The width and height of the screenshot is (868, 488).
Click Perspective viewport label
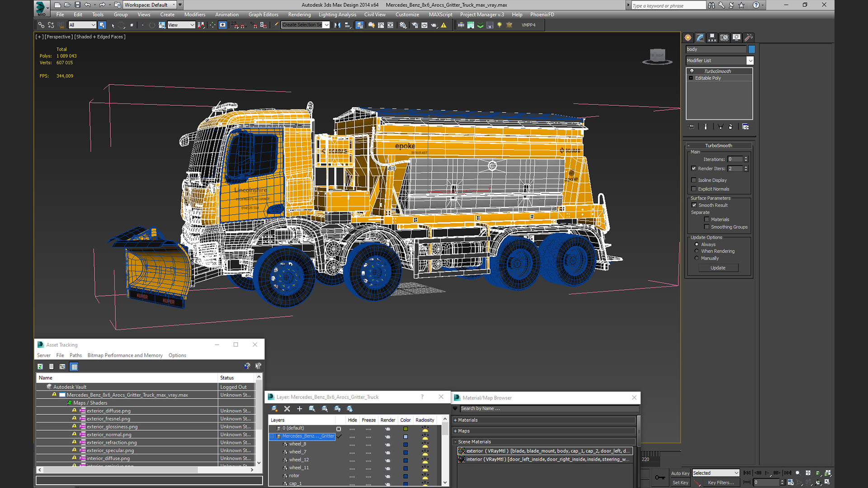(x=58, y=37)
